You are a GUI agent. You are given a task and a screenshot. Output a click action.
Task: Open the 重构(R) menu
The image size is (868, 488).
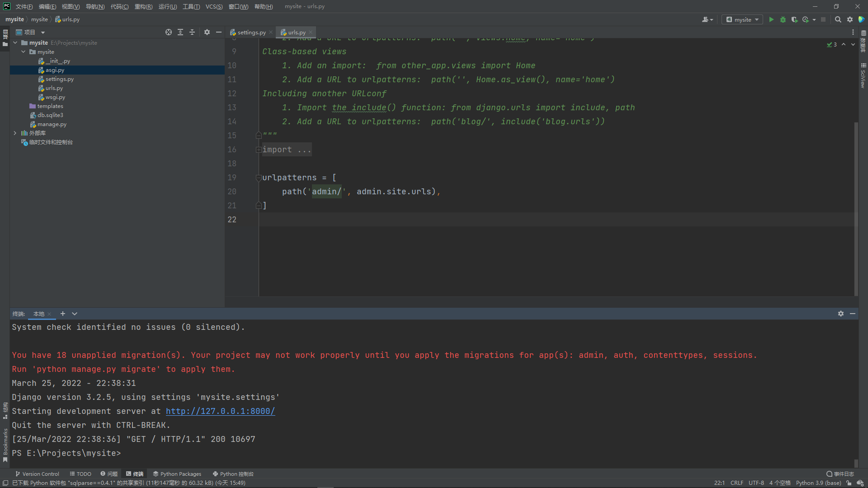point(143,6)
